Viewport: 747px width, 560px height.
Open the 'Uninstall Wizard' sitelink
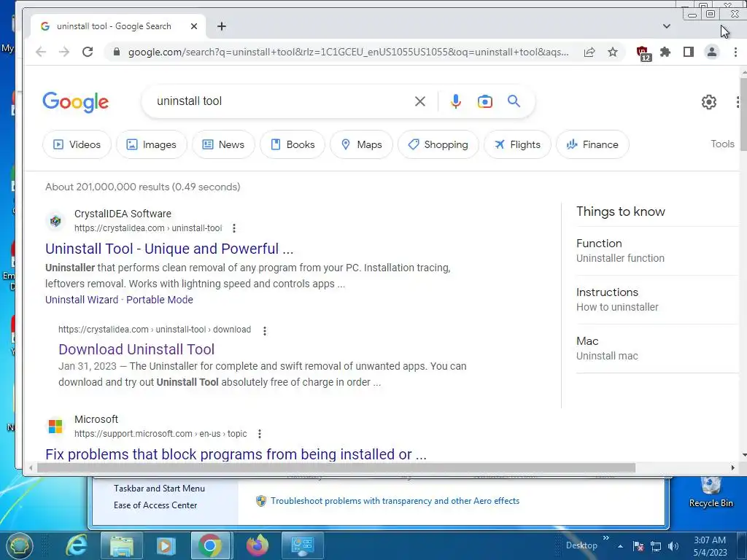(82, 300)
